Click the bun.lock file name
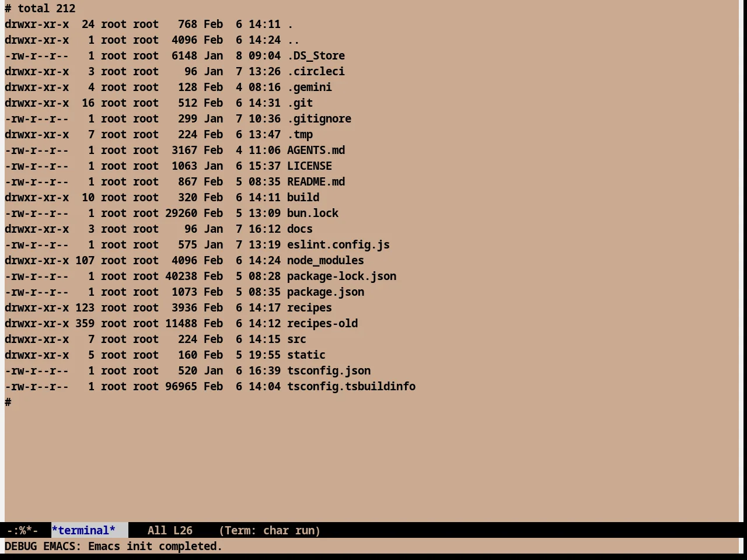 [313, 213]
